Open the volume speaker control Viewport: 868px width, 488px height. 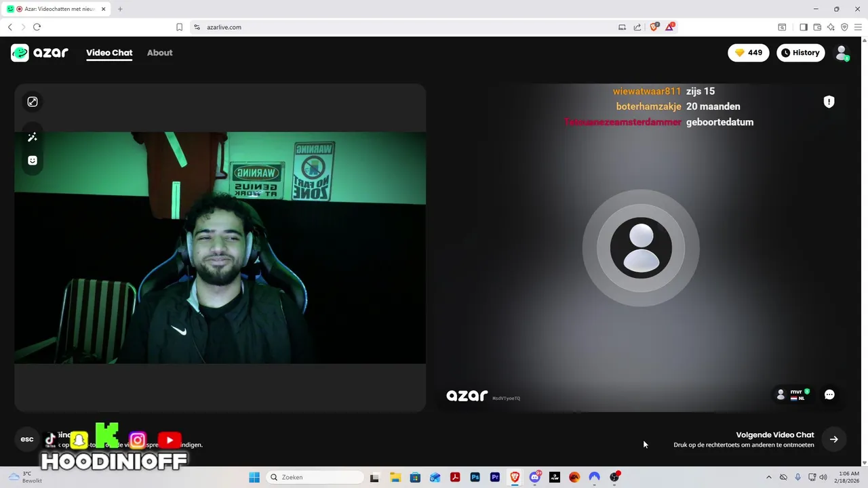point(823,477)
